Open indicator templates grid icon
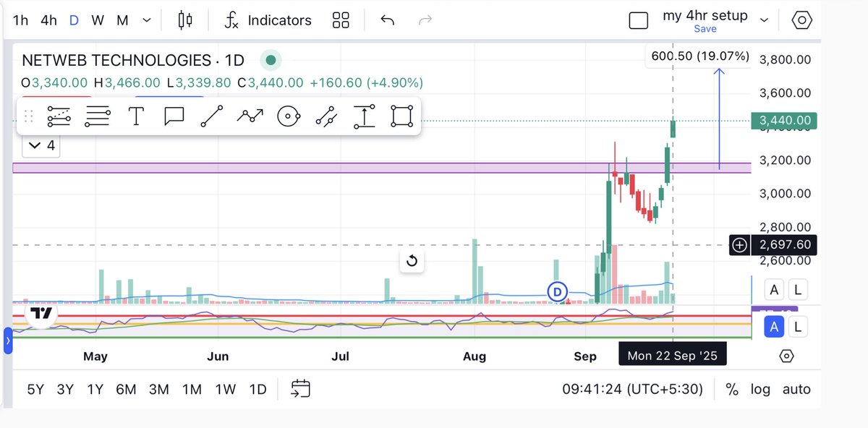The height and width of the screenshot is (428, 868). [x=341, y=20]
